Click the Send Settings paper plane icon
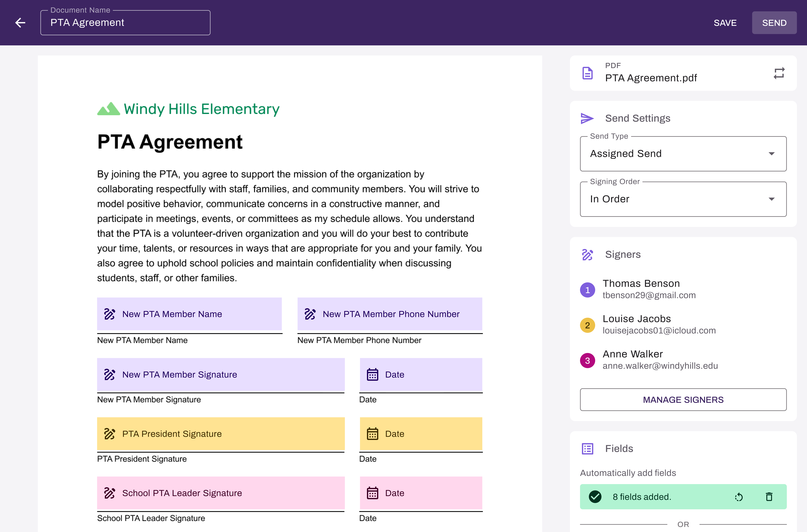807x532 pixels. [x=587, y=118]
